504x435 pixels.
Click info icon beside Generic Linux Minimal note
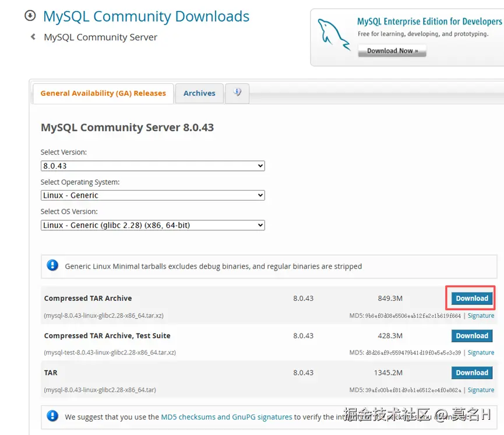point(52,265)
